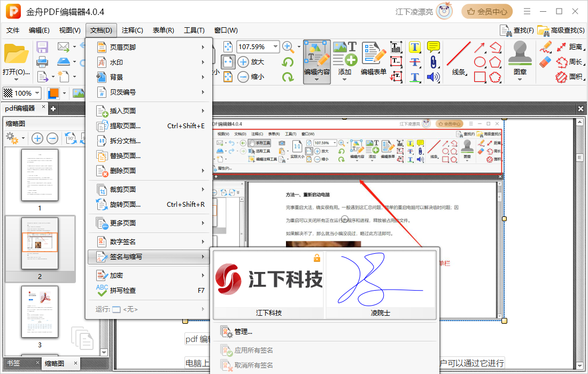Select the Eraser tool
The width and height of the screenshot is (588, 374).
(x=546, y=62)
